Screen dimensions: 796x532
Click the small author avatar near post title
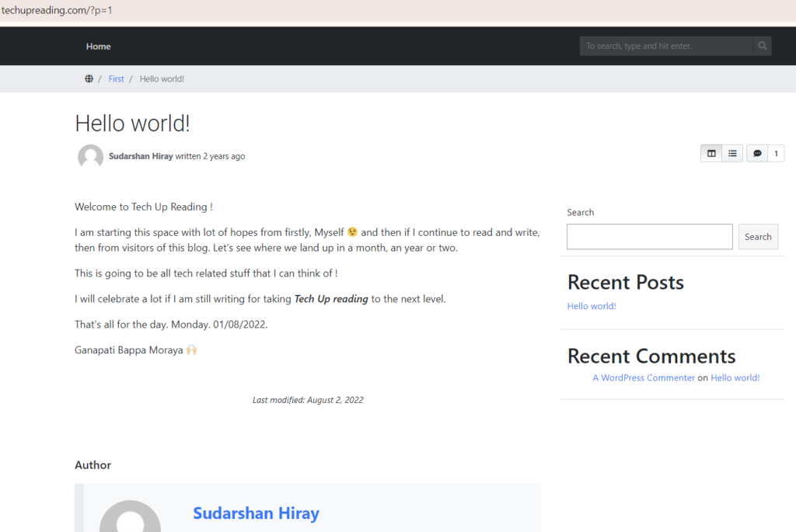(90, 156)
